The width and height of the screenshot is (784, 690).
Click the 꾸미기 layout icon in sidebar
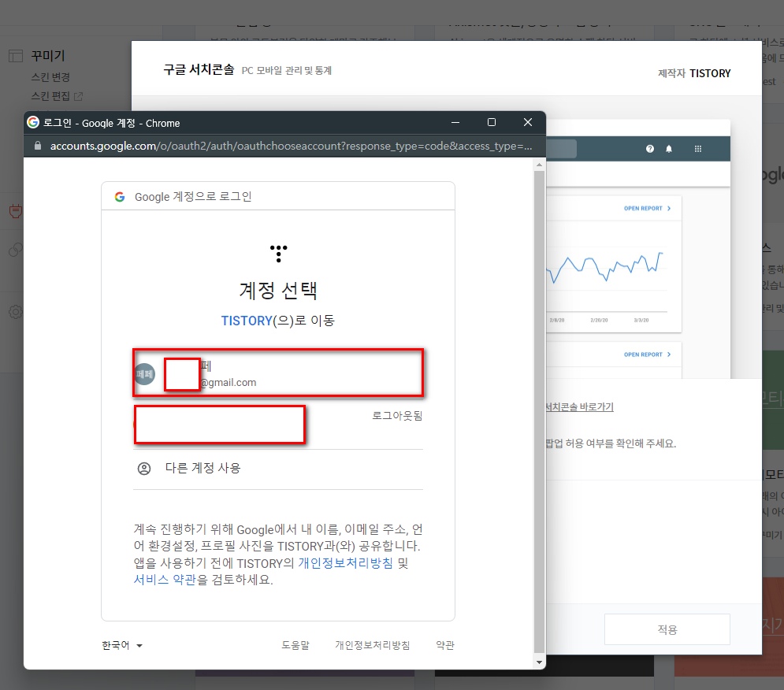click(x=16, y=56)
